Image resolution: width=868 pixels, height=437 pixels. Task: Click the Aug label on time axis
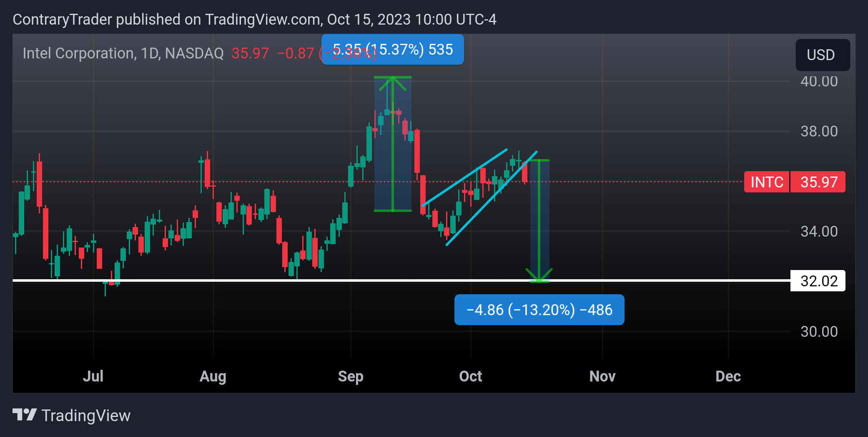tap(213, 376)
